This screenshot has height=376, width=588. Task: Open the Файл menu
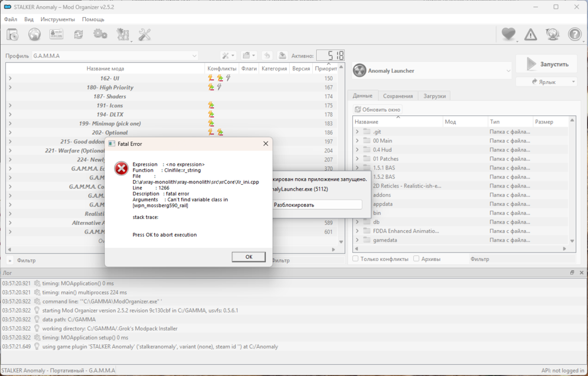tap(11, 19)
